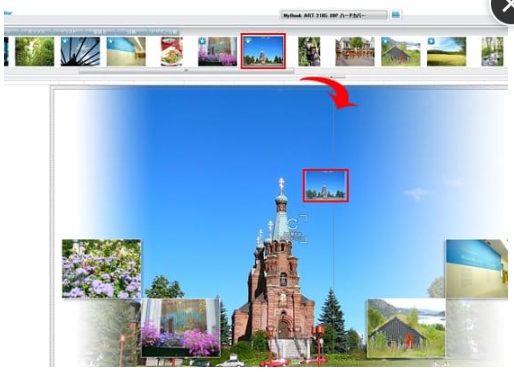Click the rotate handle icon beside the church spire
This screenshot has width=514, height=374.
[x=292, y=224]
